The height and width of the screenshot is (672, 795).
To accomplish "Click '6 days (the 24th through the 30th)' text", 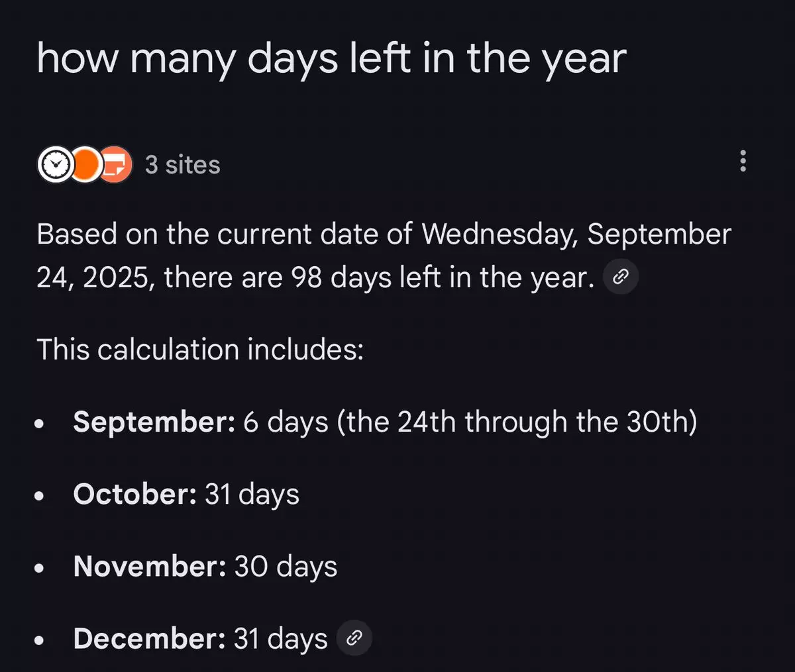I will click(x=470, y=422).
